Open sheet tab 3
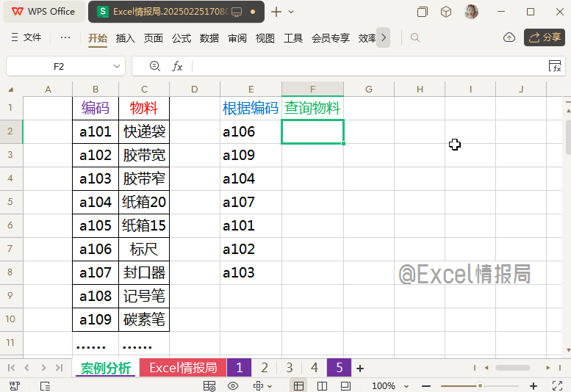This screenshot has width=571, height=392. click(x=290, y=368)
